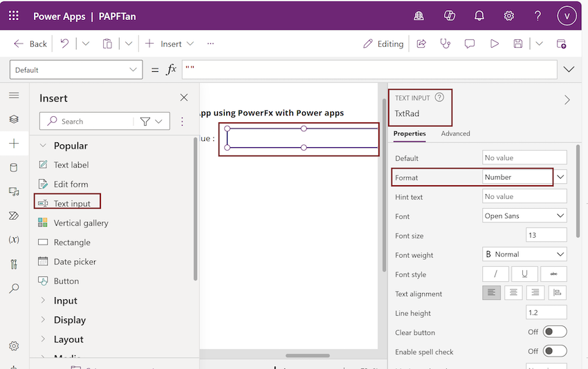This screenshot has width=588, height=369.
Task: Toggle the Enable spell check switch
Action: (x=555, y=351)
